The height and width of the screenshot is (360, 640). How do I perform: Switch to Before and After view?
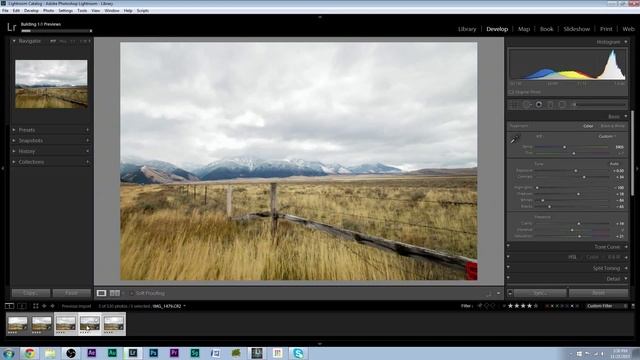115,293
